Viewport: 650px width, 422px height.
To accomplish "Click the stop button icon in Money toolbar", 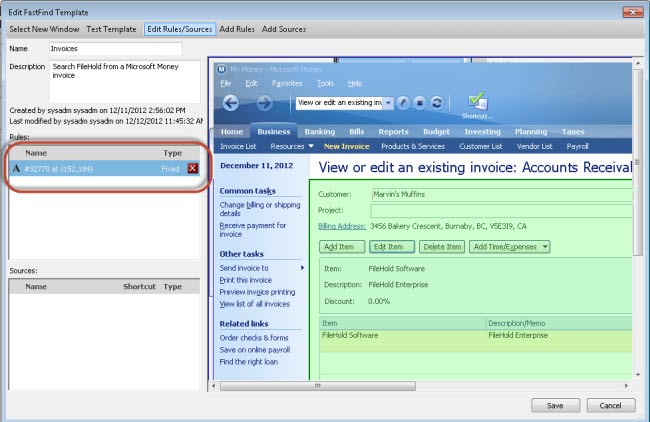I will [x=420, y=103].
